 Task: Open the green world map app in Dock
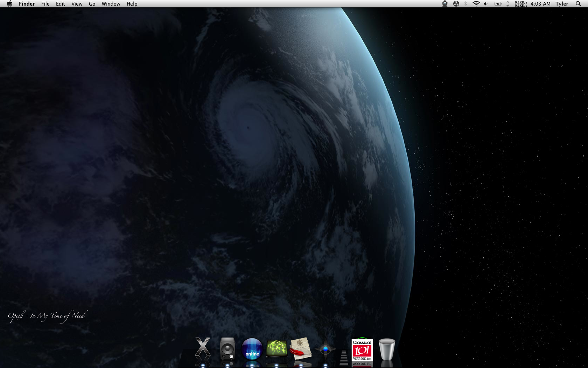[x=276, y=349]
